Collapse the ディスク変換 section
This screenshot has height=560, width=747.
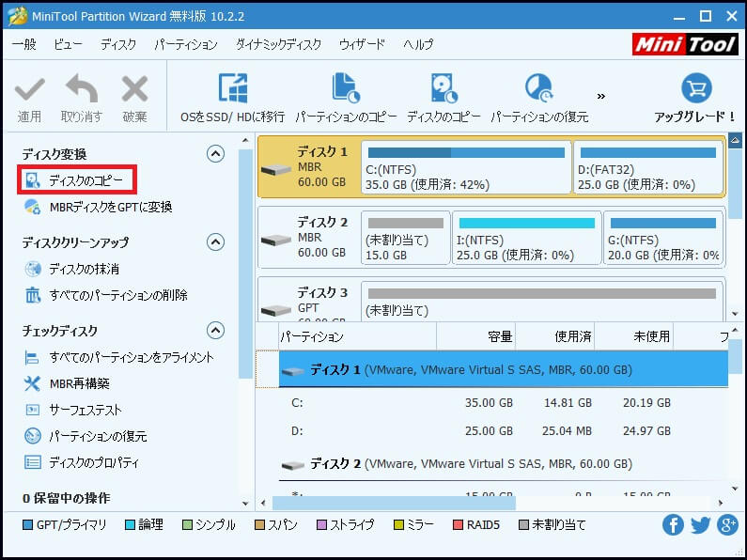[x=215, y=154]
